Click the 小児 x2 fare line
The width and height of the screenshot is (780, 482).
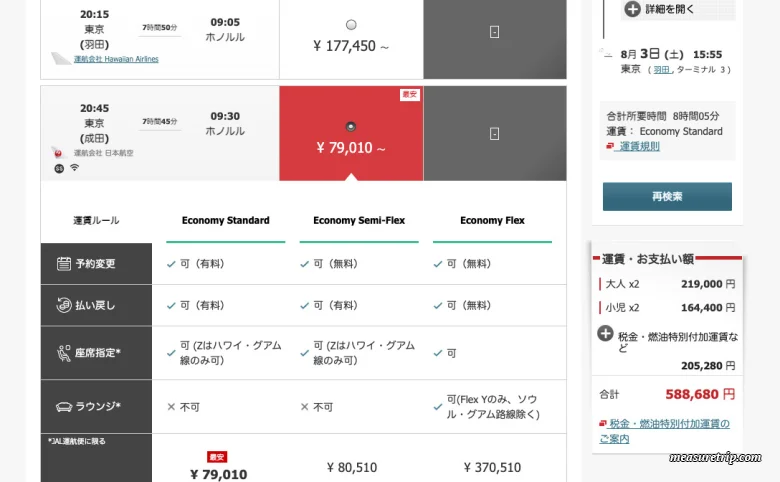pos(667,308)
